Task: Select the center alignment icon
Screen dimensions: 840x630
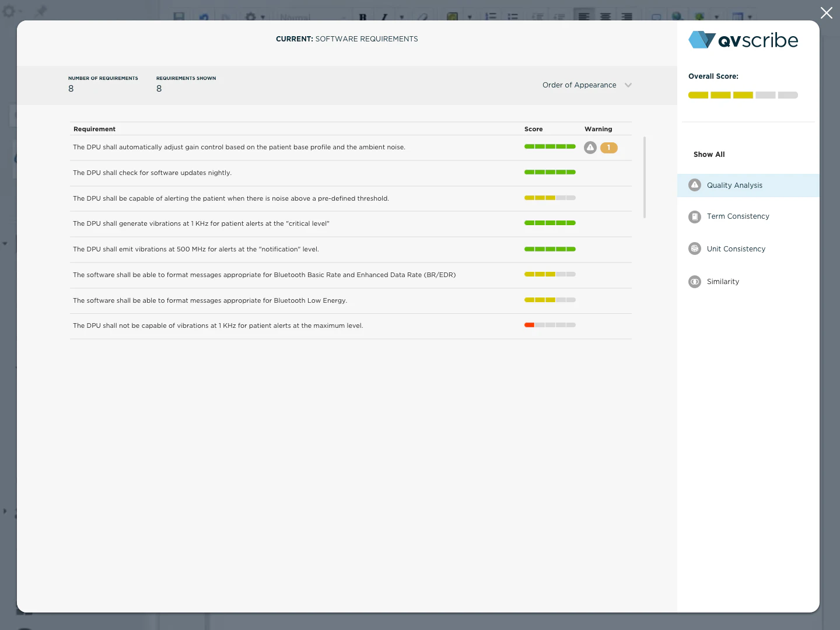Action: pyautogui.click(x=605, y=17)
